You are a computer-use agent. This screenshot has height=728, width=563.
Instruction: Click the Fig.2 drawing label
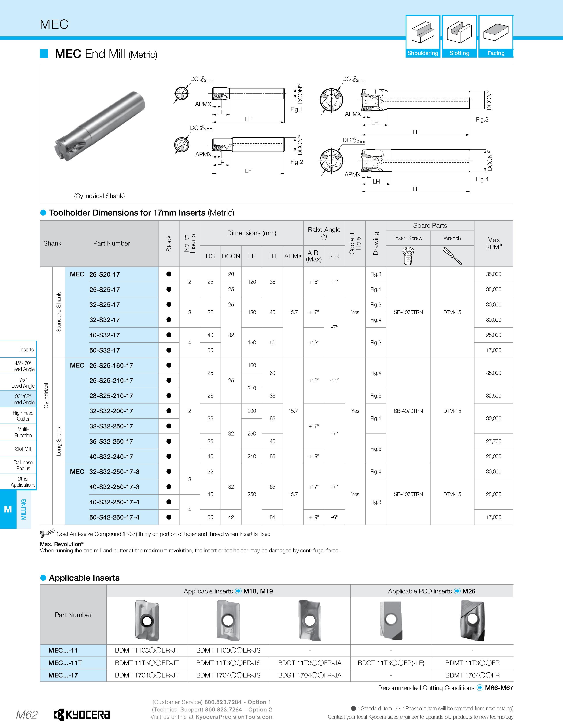tap(297, 162)
